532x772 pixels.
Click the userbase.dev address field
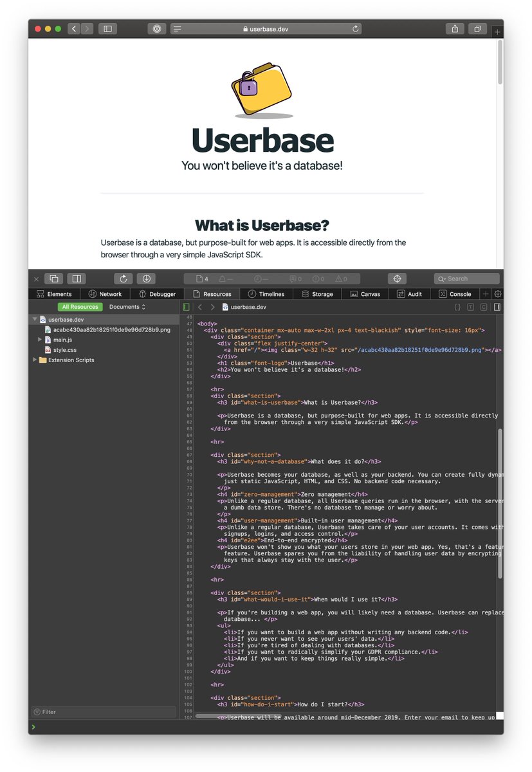pos(266,29)
